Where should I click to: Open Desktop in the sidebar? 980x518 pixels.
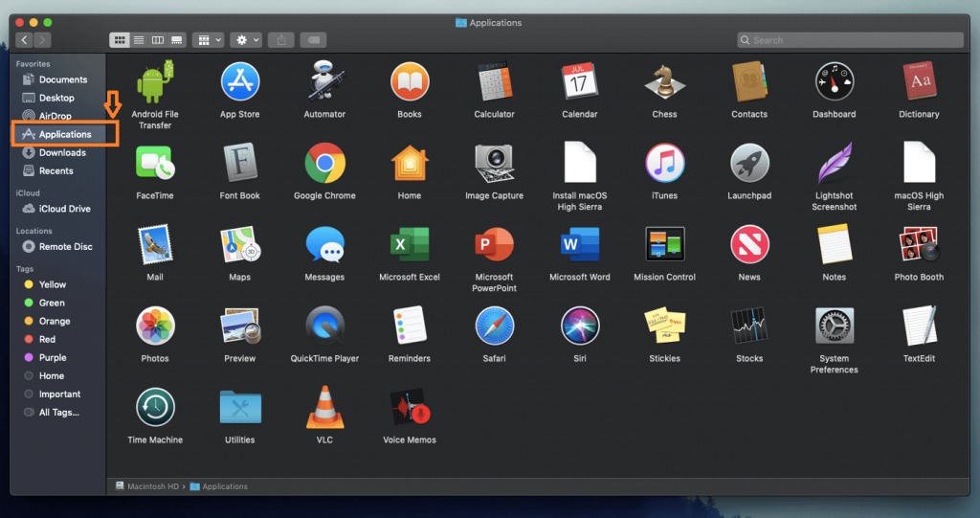55,98
